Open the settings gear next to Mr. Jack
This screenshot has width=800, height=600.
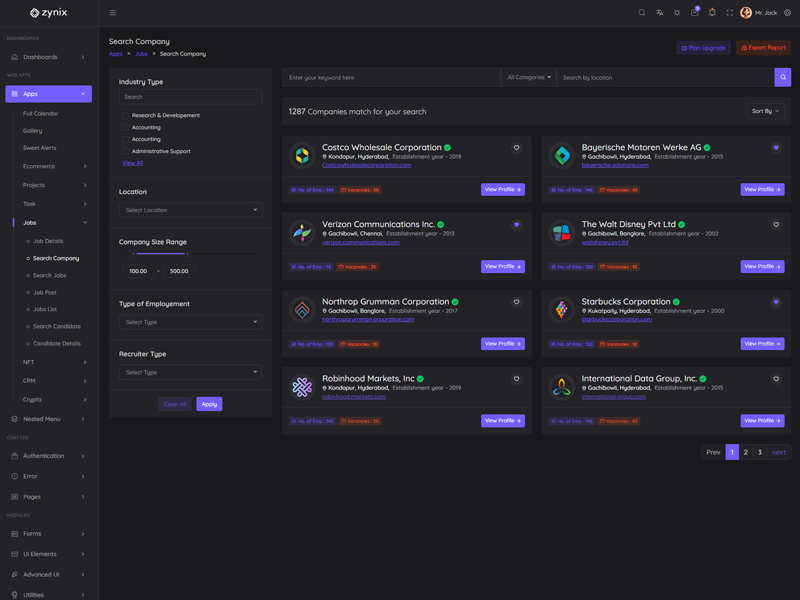(x=787, y=13)
